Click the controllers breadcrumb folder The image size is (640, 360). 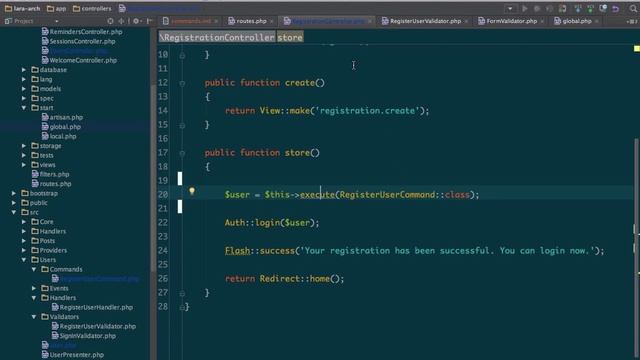(x=92, y=8)
